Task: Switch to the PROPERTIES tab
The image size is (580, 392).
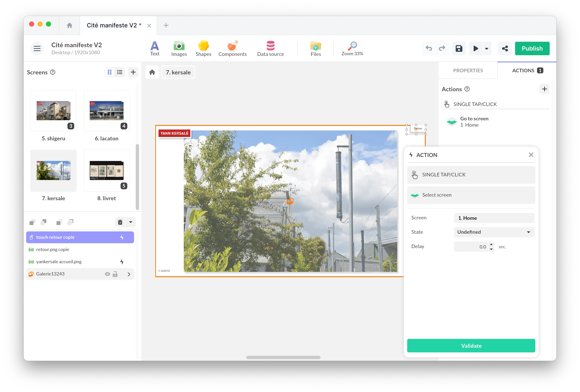Action: click(468, 70)
